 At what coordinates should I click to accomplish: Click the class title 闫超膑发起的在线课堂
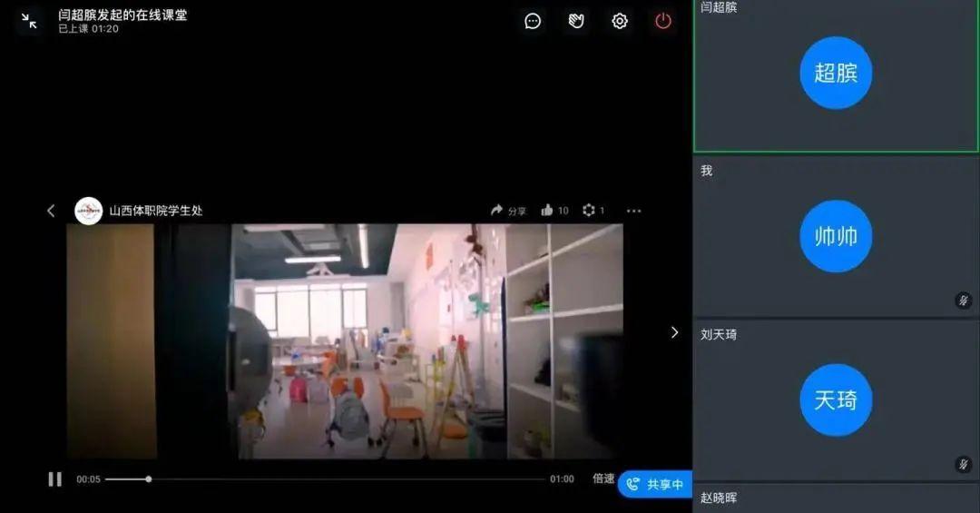122,15
